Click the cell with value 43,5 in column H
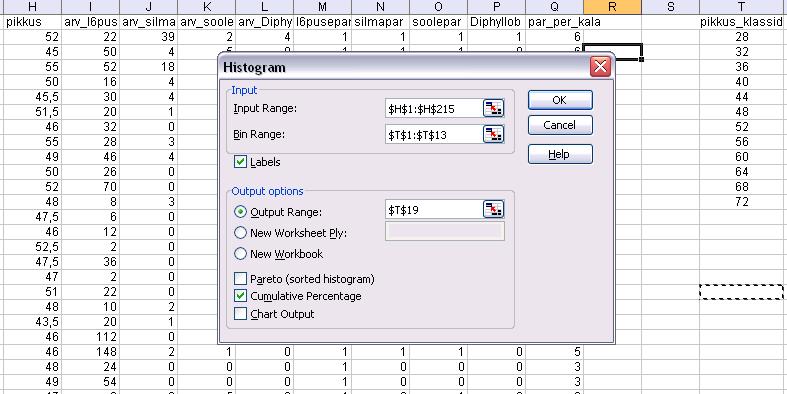The width and height of the screenshot is (787, 394). point(33,322)
